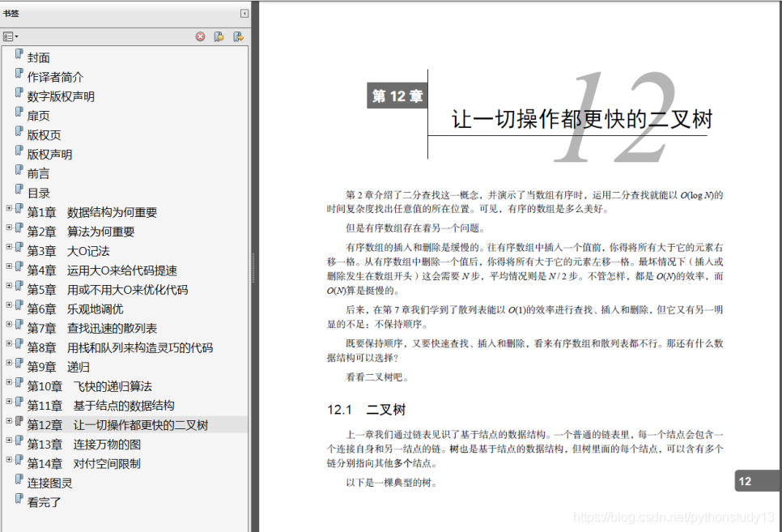Image resolution: width=782 pixels, height=532 pixels.
Task: Open the bookmark options menu
Action: coord(11,36)
